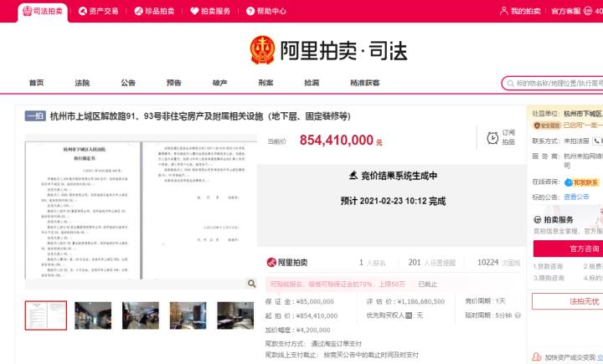Click the customer service headset icon
603x364 pixels.
[x=588, y=11]
